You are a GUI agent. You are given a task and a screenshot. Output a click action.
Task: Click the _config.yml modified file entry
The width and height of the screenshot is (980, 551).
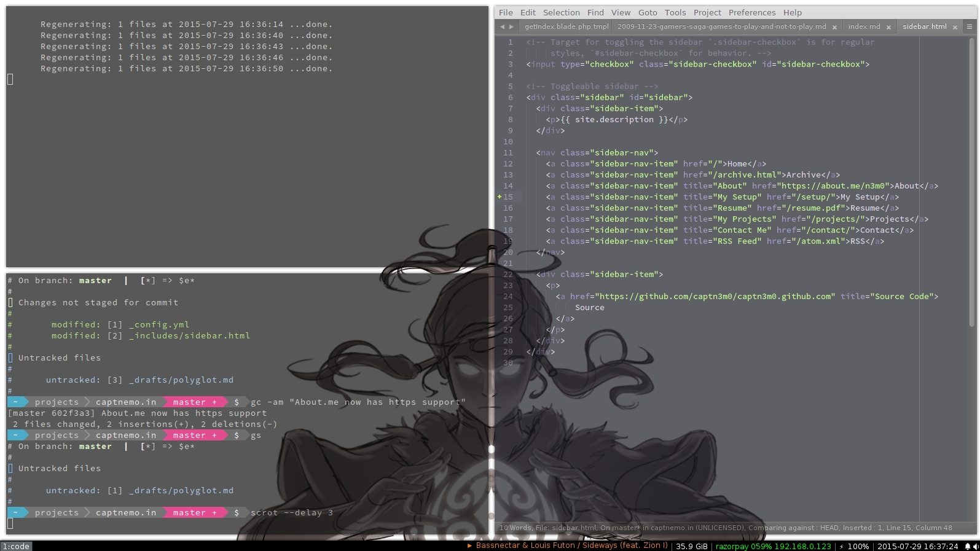[120, 325]
